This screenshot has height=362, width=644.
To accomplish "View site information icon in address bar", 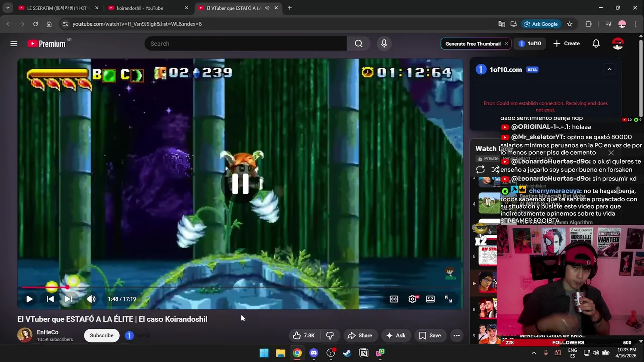I will point(64,24).
